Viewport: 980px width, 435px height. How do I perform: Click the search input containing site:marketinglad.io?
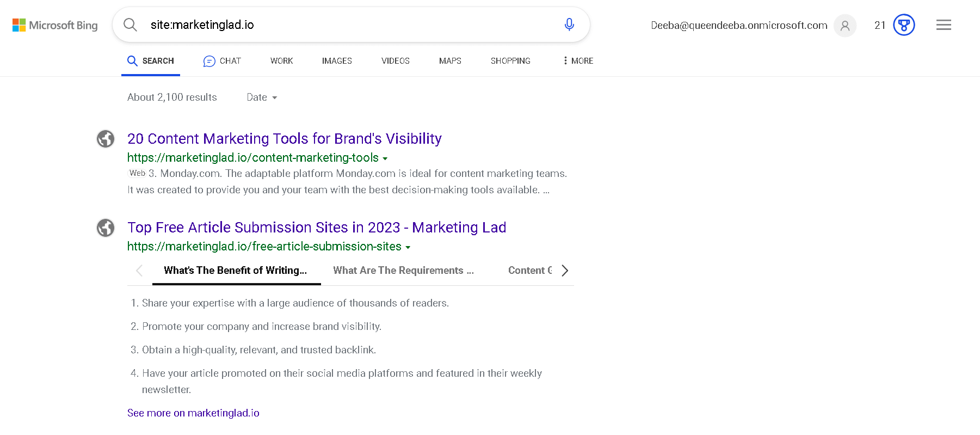click(x=351, y=25)
